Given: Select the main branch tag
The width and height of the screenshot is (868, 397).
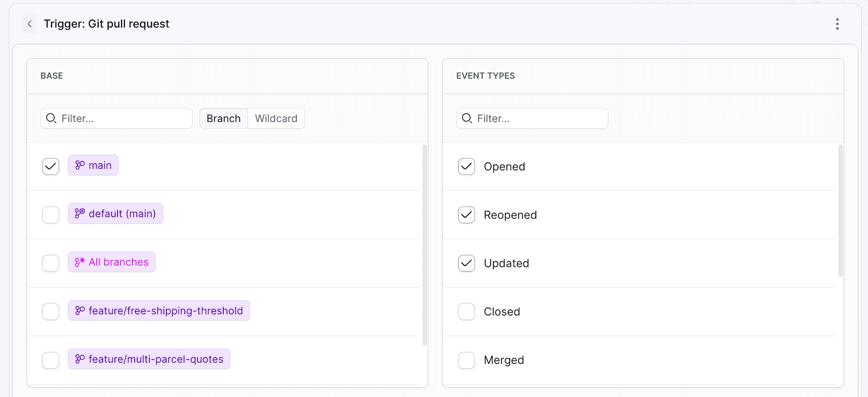Looking at the screenshot, I should 93,165.
